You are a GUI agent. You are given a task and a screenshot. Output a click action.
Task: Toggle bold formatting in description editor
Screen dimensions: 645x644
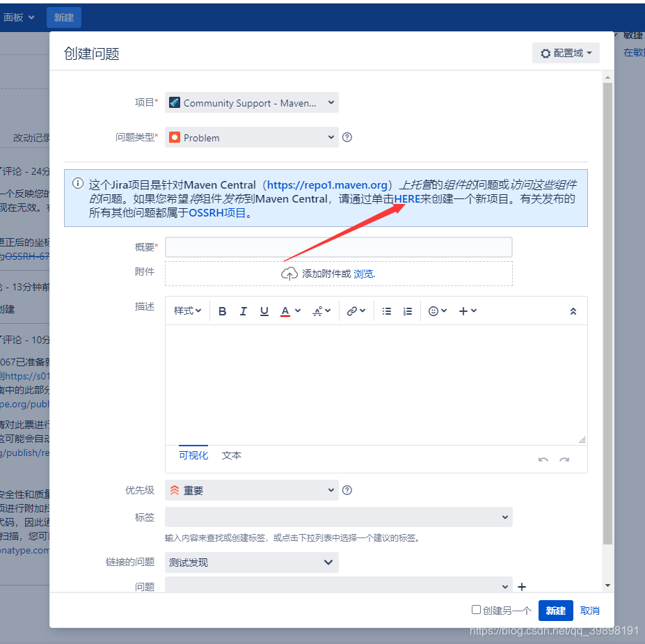click(x=222, y=311)
